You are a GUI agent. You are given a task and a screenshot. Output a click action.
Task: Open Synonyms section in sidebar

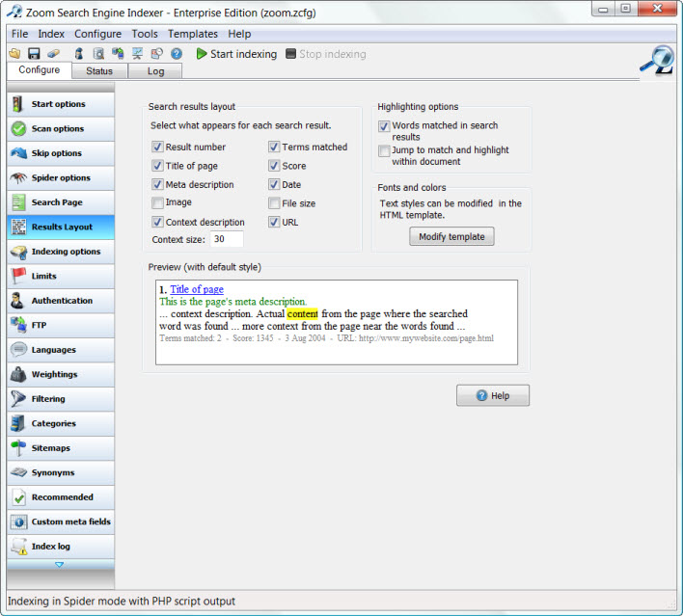point(61,472)
